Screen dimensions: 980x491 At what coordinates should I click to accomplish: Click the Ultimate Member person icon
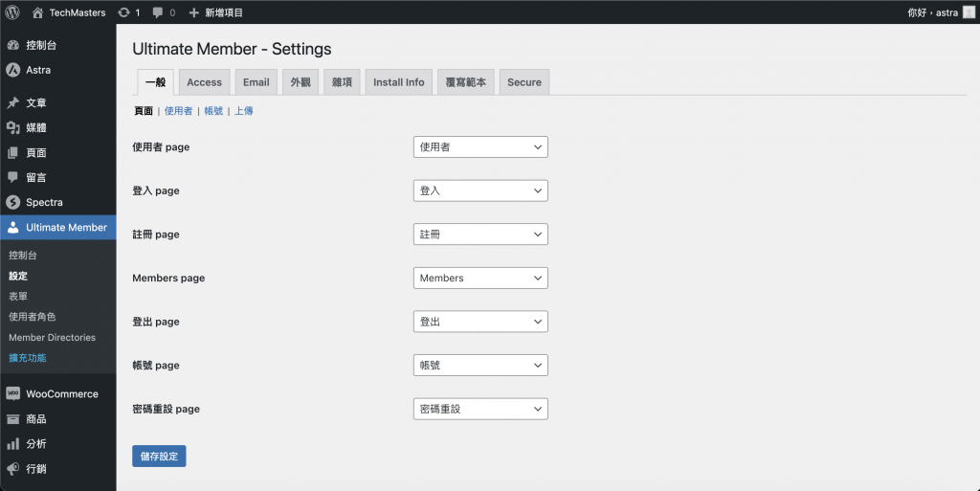tap(13, 228)
